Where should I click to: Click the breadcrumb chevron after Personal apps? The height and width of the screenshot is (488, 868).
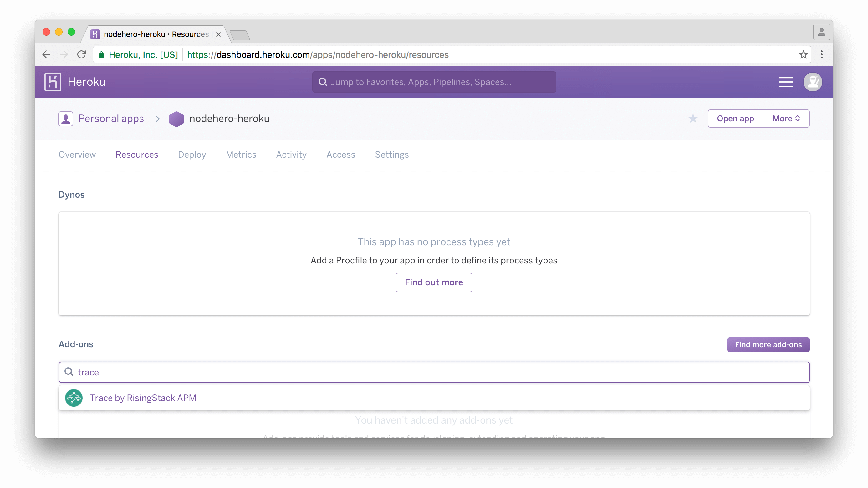[x=157, y=119]
